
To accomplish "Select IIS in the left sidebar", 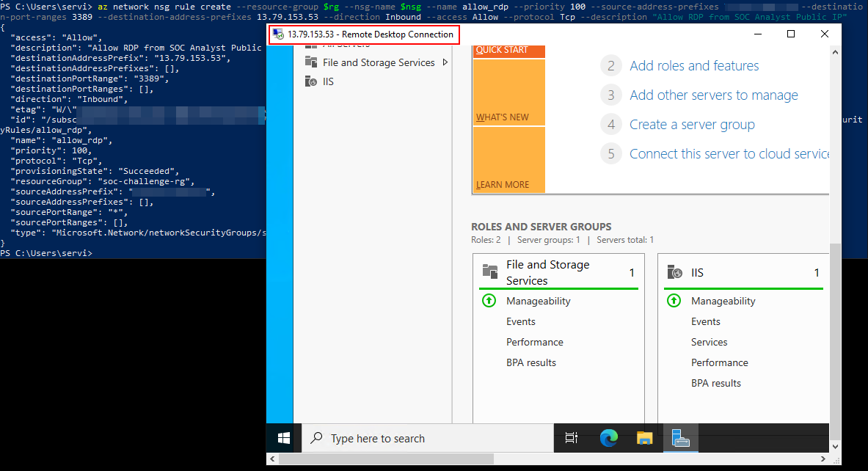I will click(x=328, y=81).
